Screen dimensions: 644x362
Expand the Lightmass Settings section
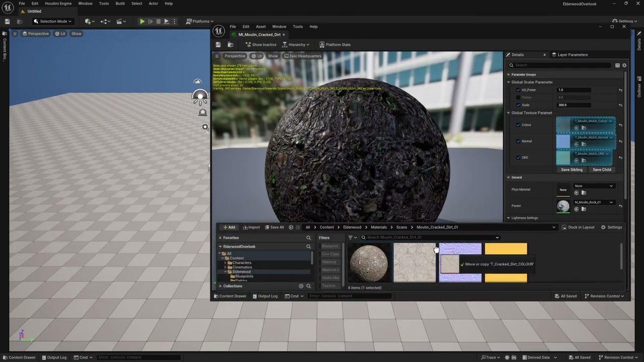click(x=509, y=218)
